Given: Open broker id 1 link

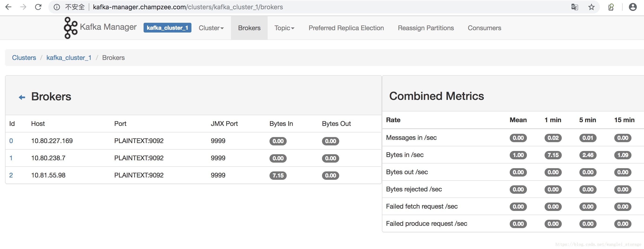Looking at the screenshot, I should (11, 158).
